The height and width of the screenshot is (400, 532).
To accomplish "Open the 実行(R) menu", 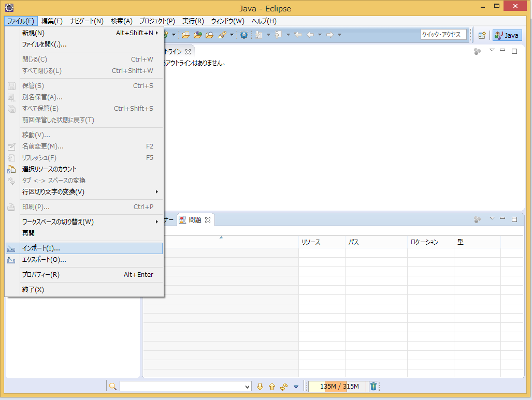I will pyautogui.click(x=193, y=21).
